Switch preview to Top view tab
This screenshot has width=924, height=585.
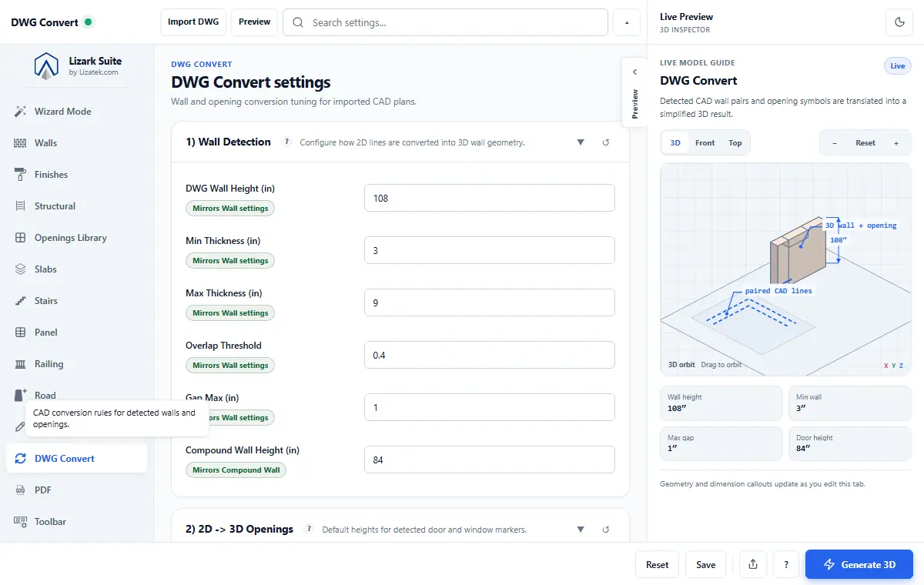(x=735, y=143)
